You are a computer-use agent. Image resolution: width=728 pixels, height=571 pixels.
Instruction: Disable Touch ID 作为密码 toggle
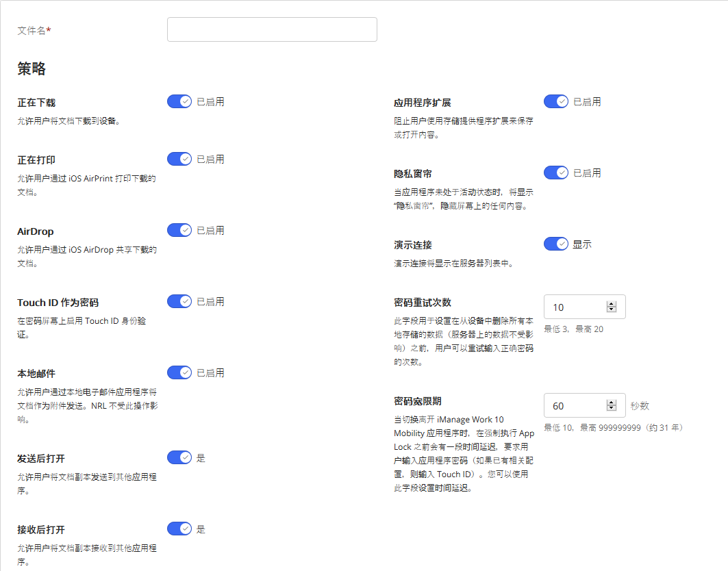coord(179,301)
